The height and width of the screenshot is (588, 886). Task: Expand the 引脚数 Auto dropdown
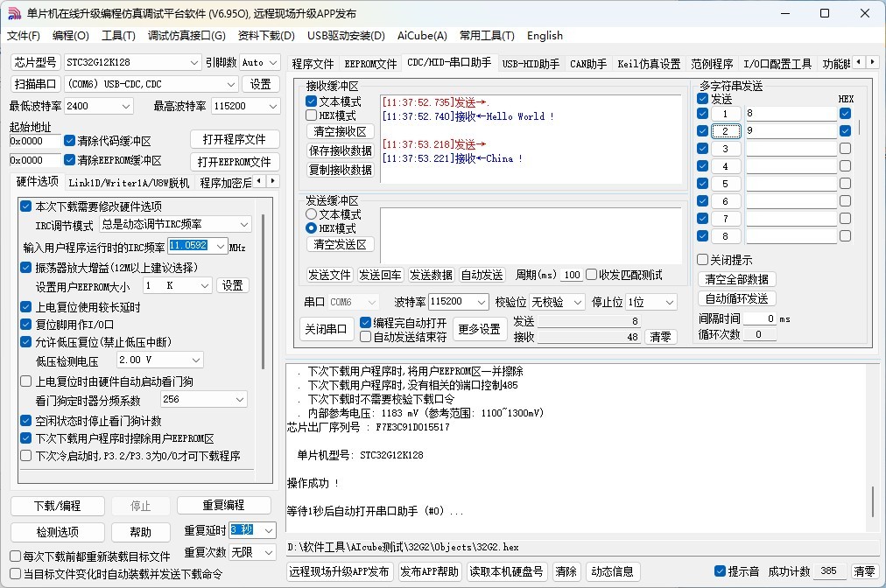pyautogui.click(x=273, y=62)
